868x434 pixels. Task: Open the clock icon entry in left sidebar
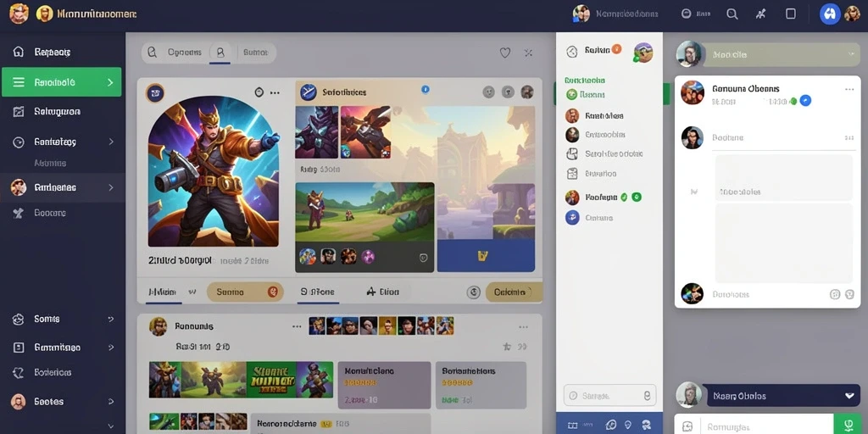point(19,142)
